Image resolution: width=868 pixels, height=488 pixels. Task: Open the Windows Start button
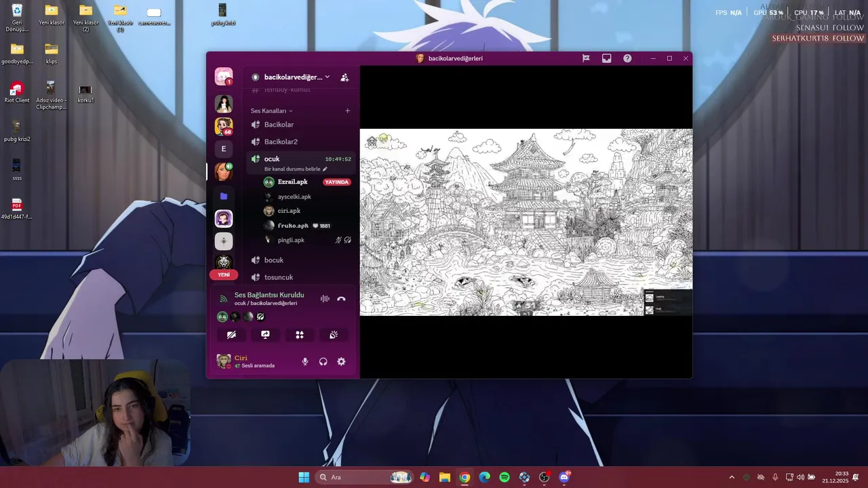(x=304, y=477)
